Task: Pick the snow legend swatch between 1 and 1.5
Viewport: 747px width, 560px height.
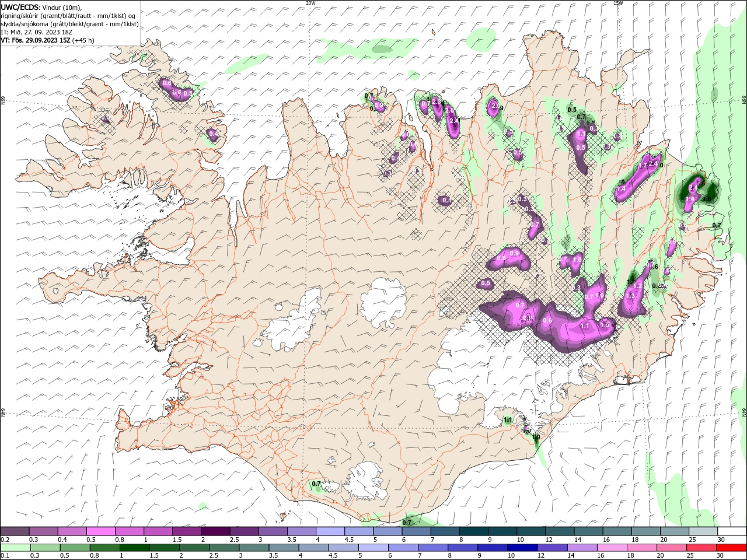Action: pyautogui.click(x=158, y=531)
